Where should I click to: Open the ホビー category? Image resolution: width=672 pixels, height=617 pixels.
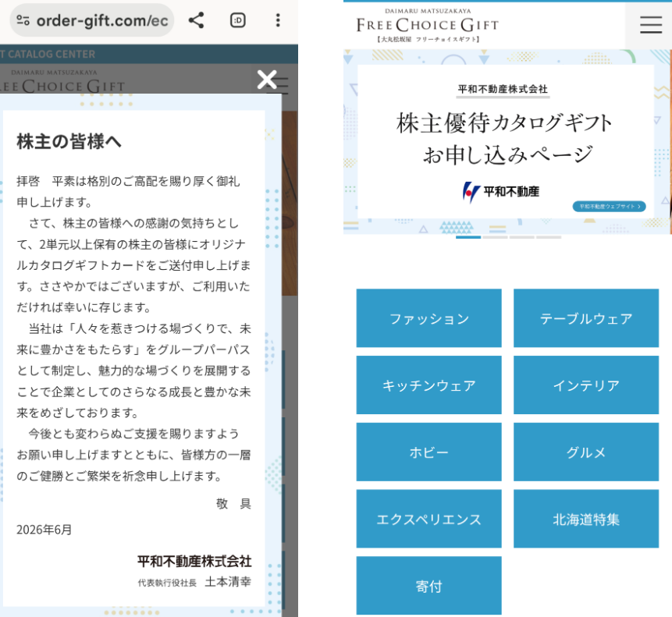(429, 452)
